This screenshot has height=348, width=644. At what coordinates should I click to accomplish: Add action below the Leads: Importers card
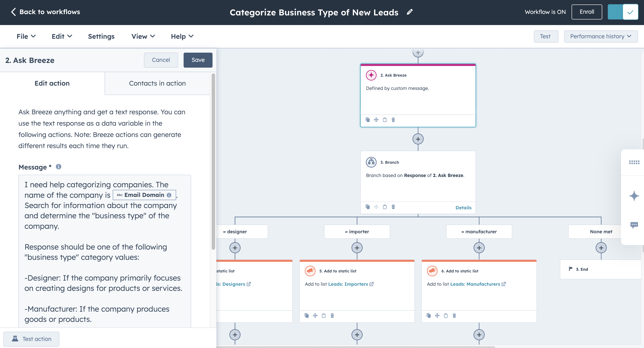click(357, 335)
